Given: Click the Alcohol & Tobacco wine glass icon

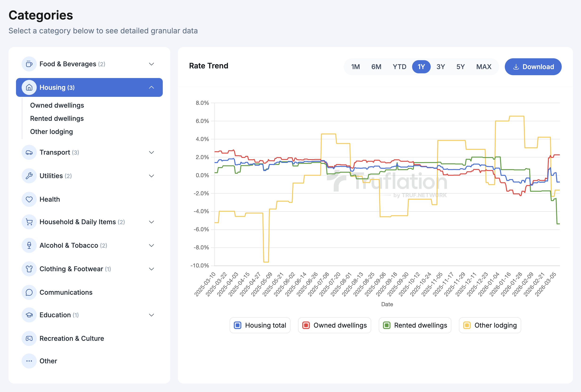Looking at the screenshot, I should [29, 245].
